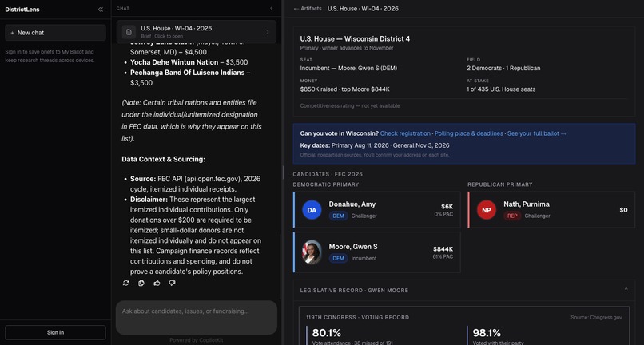Open Check registration link
The image size is (644, 345).
pos(405,133)
